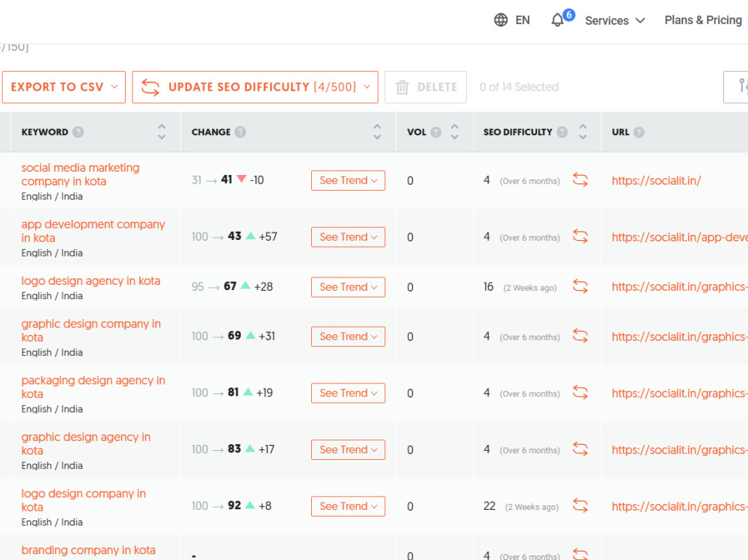The width and height of the screenshot is (748, 560).
Task: Sort table by CHANGE column arrows
Action: (377, 132)
